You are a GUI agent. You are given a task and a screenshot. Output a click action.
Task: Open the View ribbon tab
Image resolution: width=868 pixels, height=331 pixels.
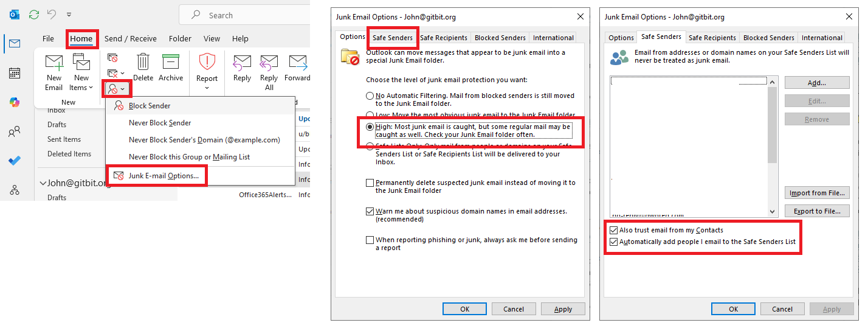pos(212,38)
